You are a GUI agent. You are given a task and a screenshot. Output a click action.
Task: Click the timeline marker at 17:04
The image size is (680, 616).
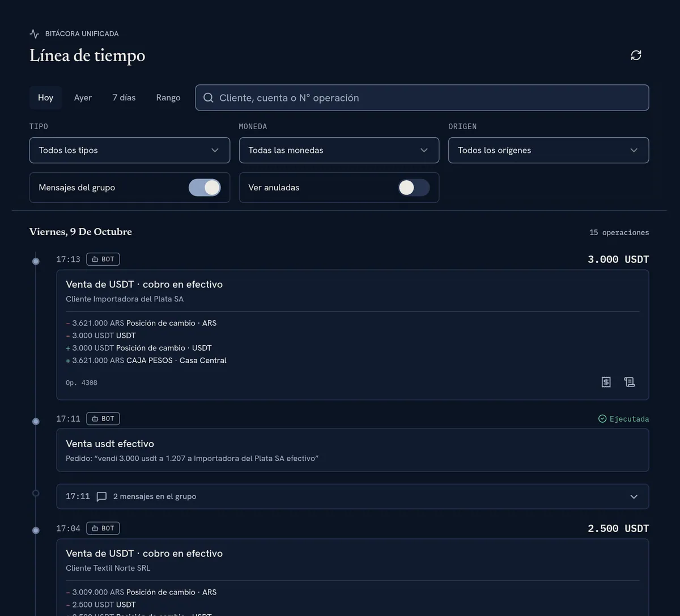36,530
